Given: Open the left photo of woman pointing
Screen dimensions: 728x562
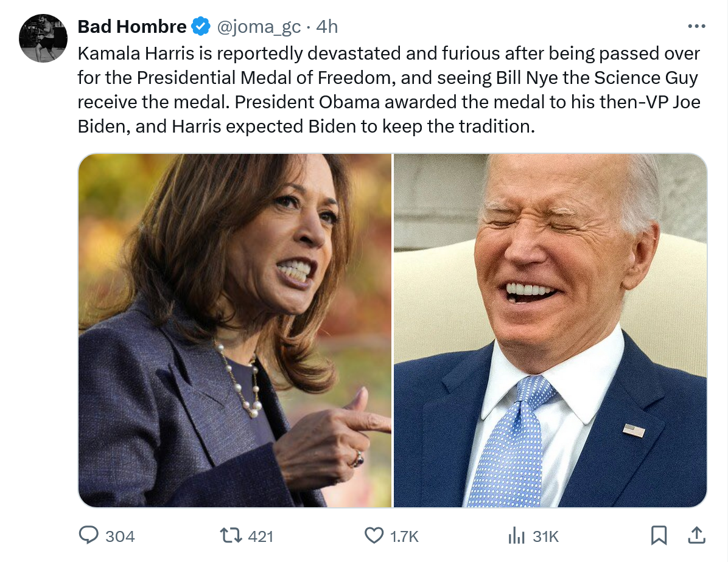Looking at the screenshot, I should click(x=235, y=330).
